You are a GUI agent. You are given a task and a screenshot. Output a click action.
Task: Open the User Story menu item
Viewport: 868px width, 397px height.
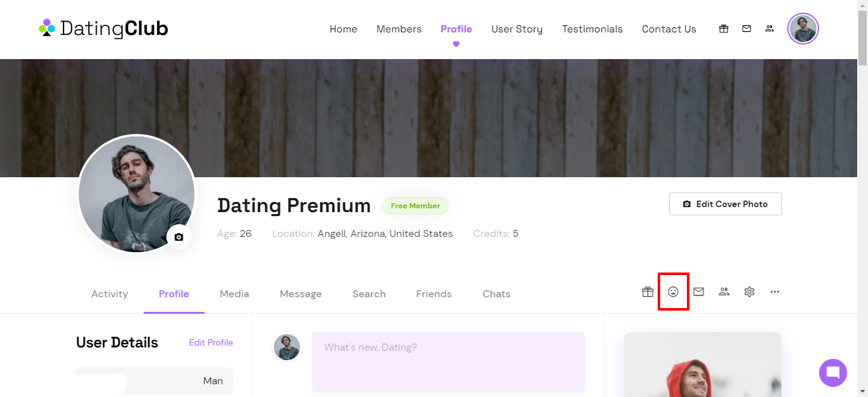pos(517,29)
